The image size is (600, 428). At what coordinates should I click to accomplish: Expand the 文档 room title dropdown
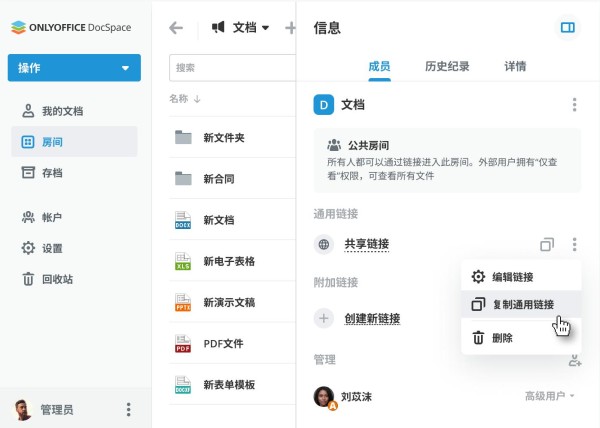[x=265, y=28]
